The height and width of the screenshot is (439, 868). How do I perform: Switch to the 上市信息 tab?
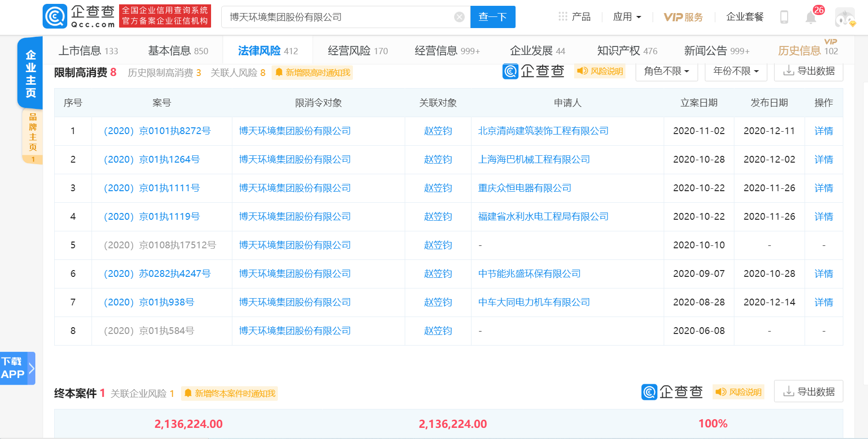(x=88, y=51)
